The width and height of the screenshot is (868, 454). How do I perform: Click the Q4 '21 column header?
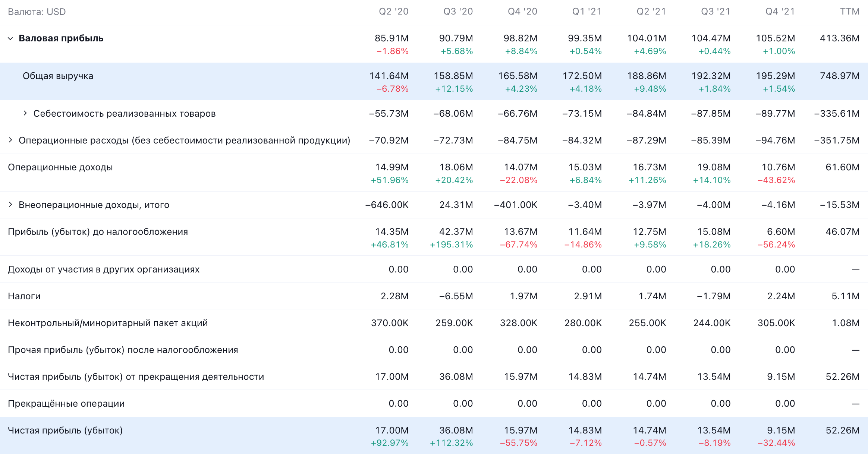[x=780, y=12]
